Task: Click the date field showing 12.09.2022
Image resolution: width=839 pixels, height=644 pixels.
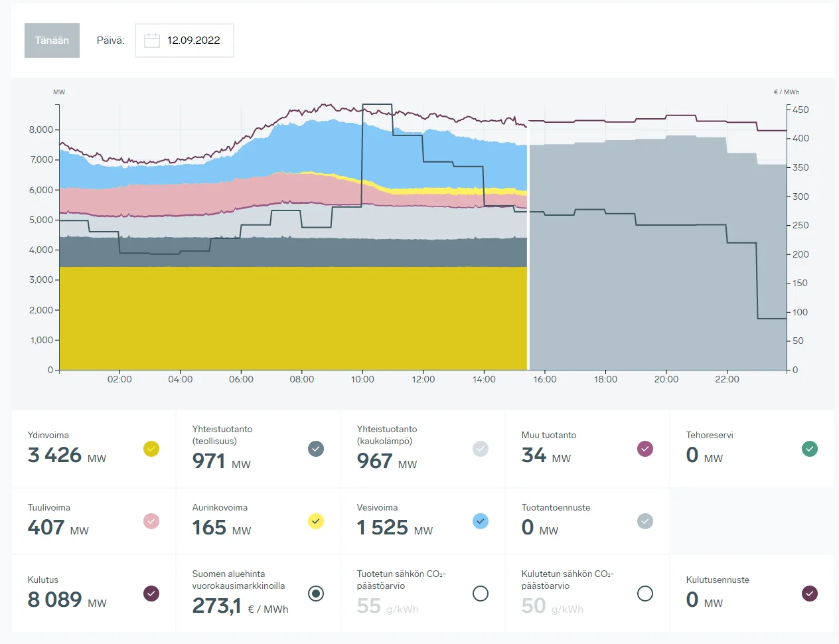Action: (193, 40)
